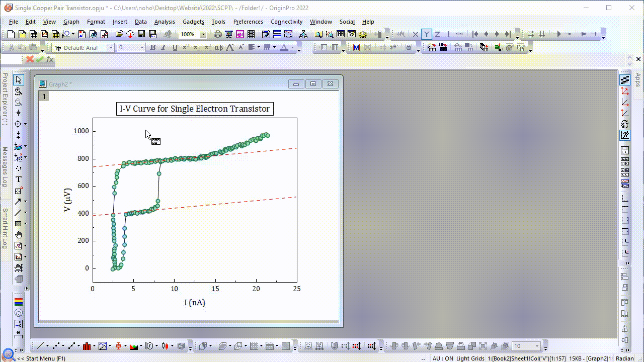
Task: Click the Increase Font size icon
Action: click(x=230, y=48)
